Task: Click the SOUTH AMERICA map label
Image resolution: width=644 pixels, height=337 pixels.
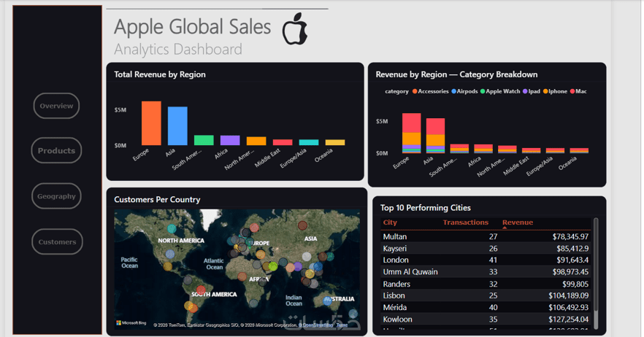Action: coord(214,294)
